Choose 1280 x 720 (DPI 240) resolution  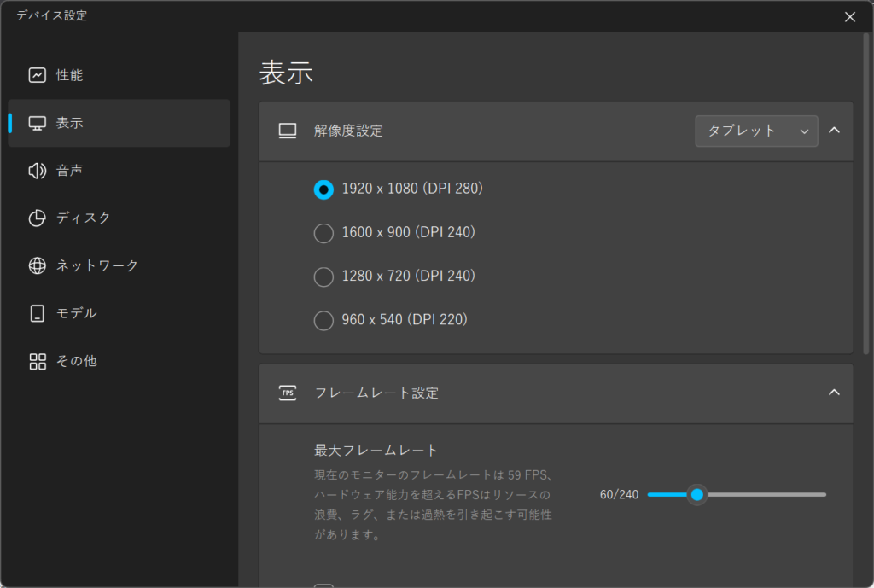click(x=323, y=277)
